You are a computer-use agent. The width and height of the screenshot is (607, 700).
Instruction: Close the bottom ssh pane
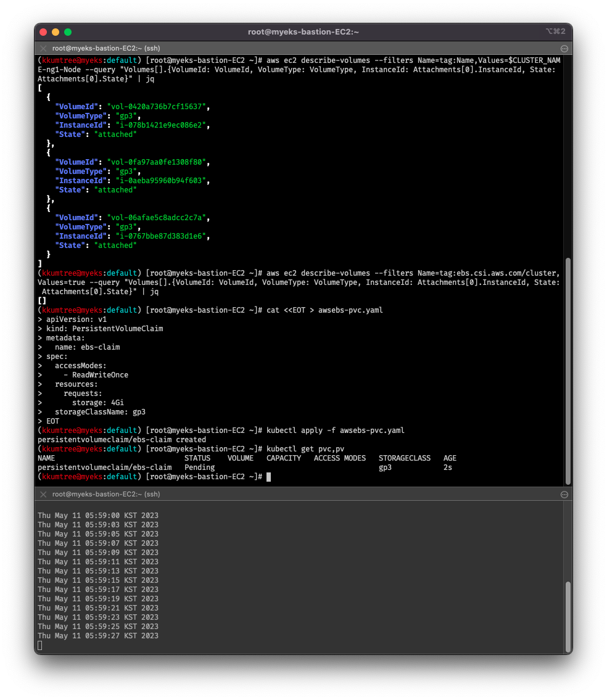pyautogui.click(x=43, y=494)
